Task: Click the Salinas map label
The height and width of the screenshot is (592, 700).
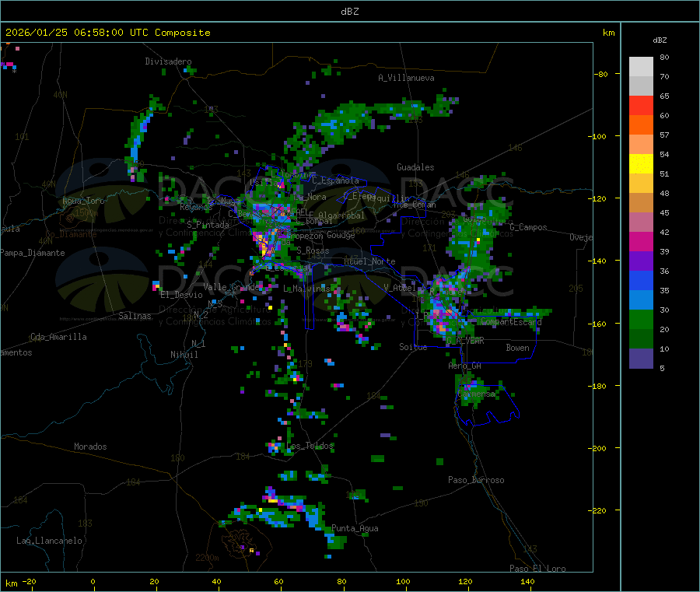Action: [x=135, y=316]
